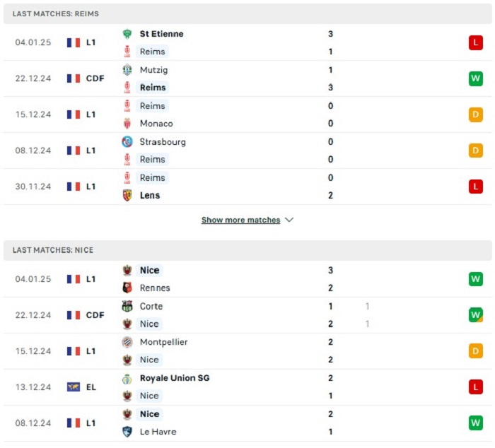
Task: Click the Monaco club crest icon
Action: 127,124
